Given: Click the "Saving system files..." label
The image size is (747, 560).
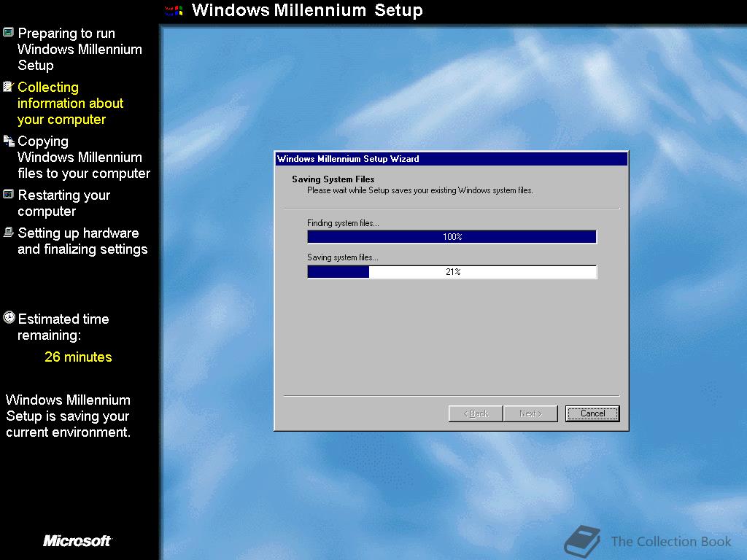Looking at the screenshot, I should (x=343, y=257).
